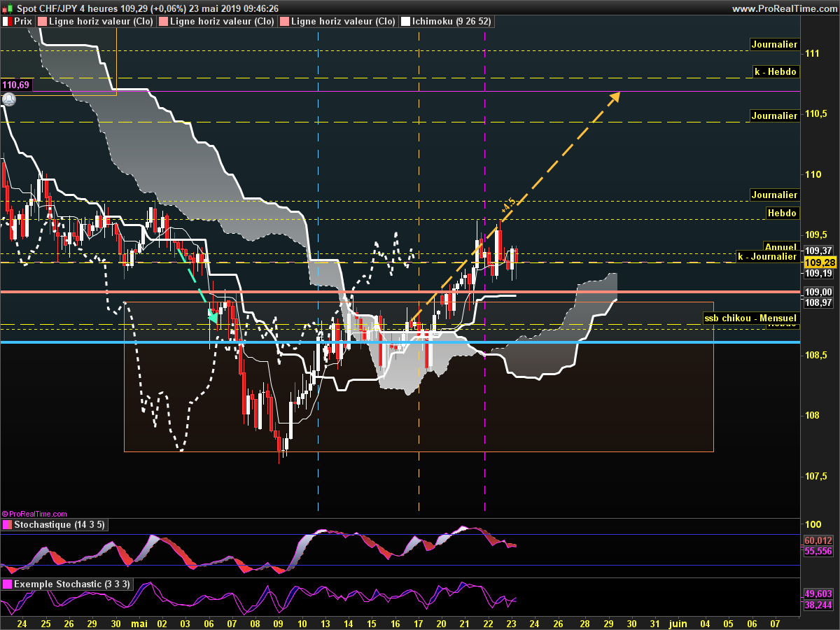
Task: Click the current price tag 109,28
Action: [817, 262]
